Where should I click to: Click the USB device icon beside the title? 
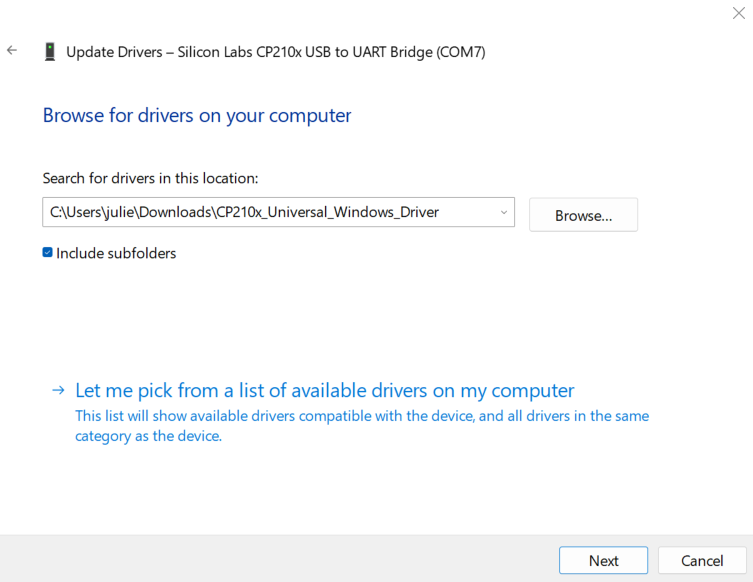pos(49,52)
